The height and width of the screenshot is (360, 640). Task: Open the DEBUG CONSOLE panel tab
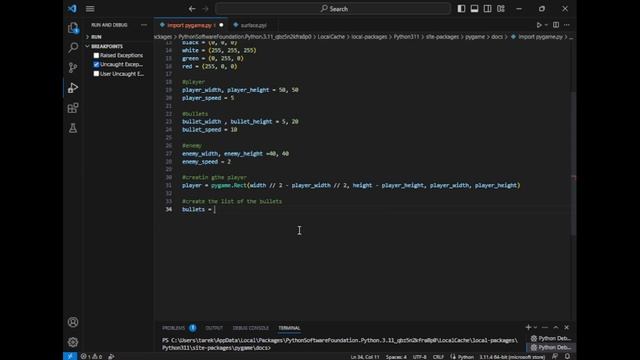[x=251, y=328]
